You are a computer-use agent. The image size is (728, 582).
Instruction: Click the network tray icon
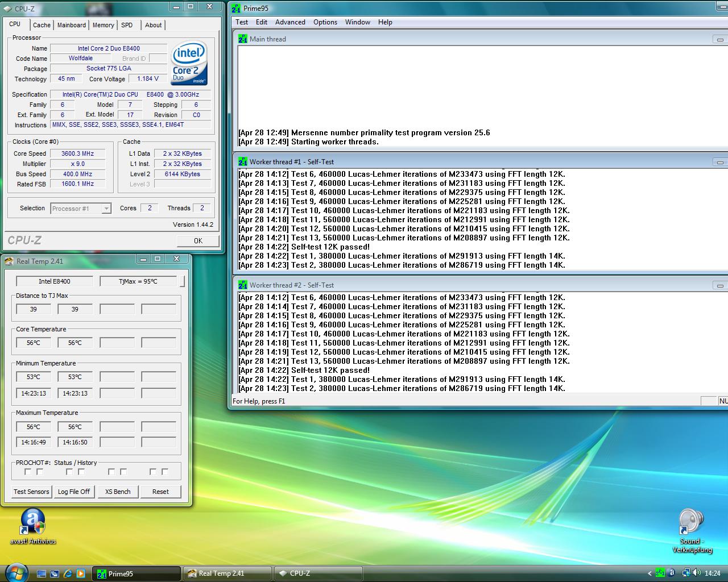(x=686, y=573)
